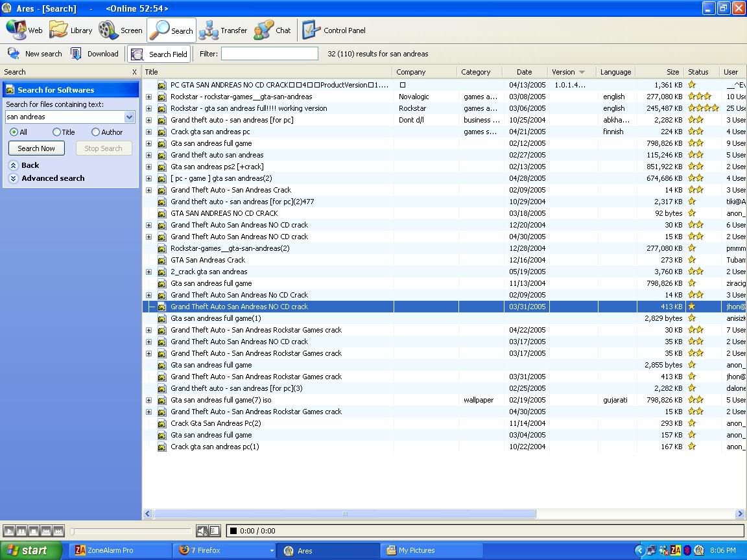Screen dimensions: 747x560
Task: Expand 2_crack gta san andreas row
Action: [x=148, y=272]
